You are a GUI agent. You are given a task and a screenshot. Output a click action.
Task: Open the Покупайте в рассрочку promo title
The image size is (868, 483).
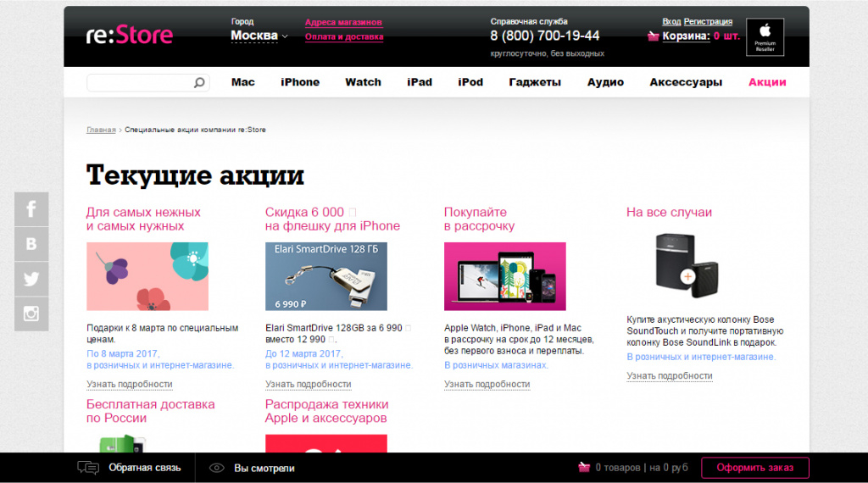[480, 219]
